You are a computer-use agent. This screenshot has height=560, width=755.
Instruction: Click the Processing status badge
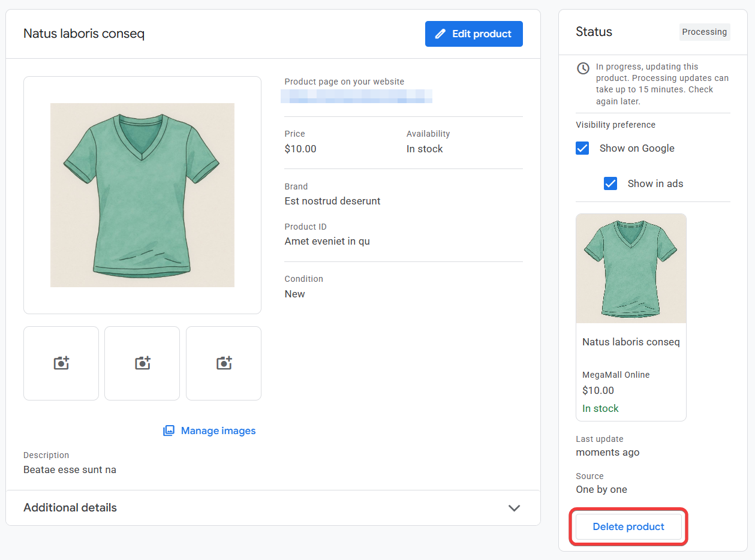[x=704, y=32]
